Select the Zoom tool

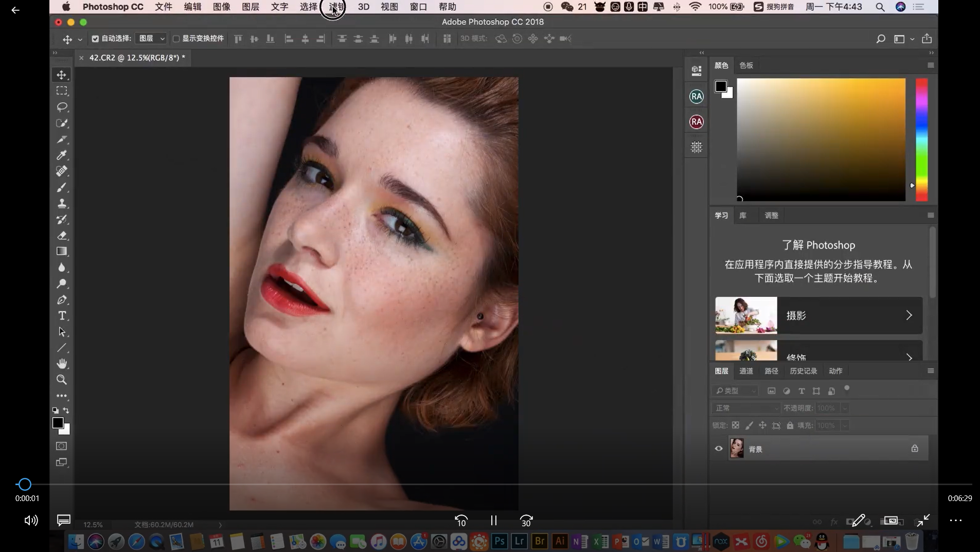(x=62, y=380)
